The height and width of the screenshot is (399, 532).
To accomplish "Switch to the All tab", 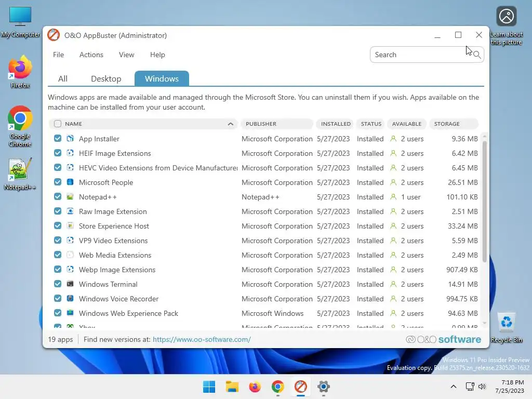I will [63, 79].
